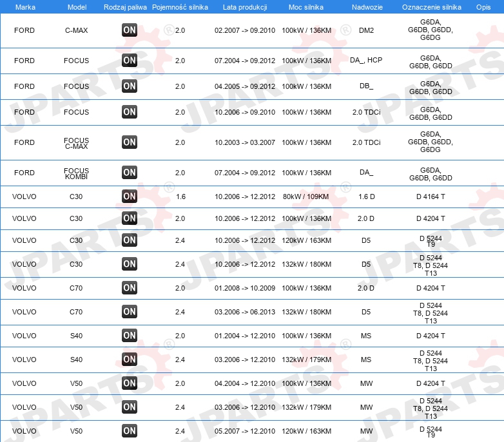Click the ON icon in the VOLVO S40 2.0 row
The height and width of the screenshot is (442, 504).
tap(130, 335)
